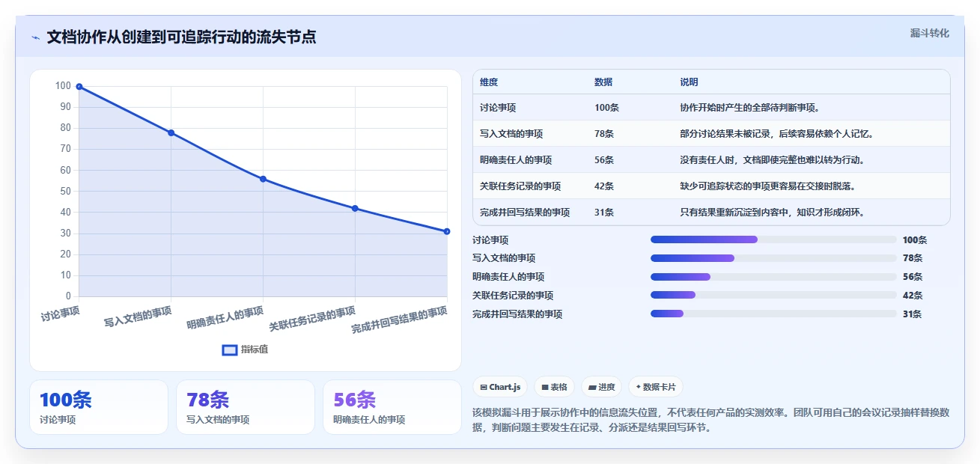The width and height of the screenshot is (980, 464).
Task: Click the 100条 value in table
Action: tap(606, 108)
